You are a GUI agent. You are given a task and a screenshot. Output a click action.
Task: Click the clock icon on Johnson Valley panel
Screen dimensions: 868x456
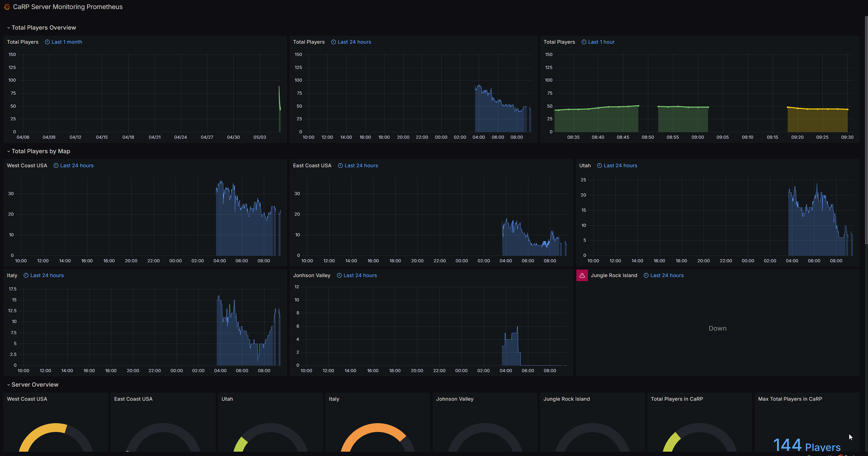point(339,275)
